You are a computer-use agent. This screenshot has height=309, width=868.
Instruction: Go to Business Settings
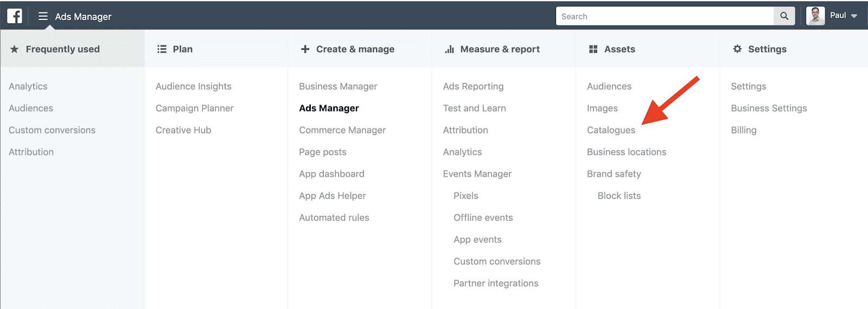[x=769, y=108]
